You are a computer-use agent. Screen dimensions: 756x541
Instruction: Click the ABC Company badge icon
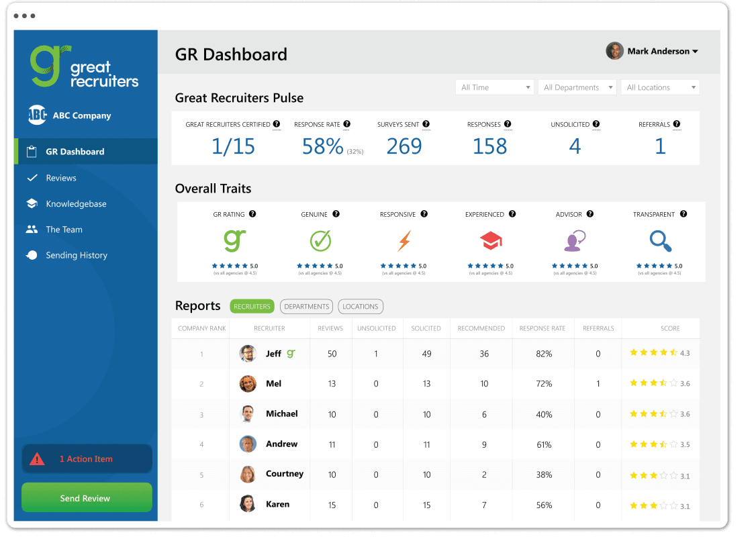37,115
